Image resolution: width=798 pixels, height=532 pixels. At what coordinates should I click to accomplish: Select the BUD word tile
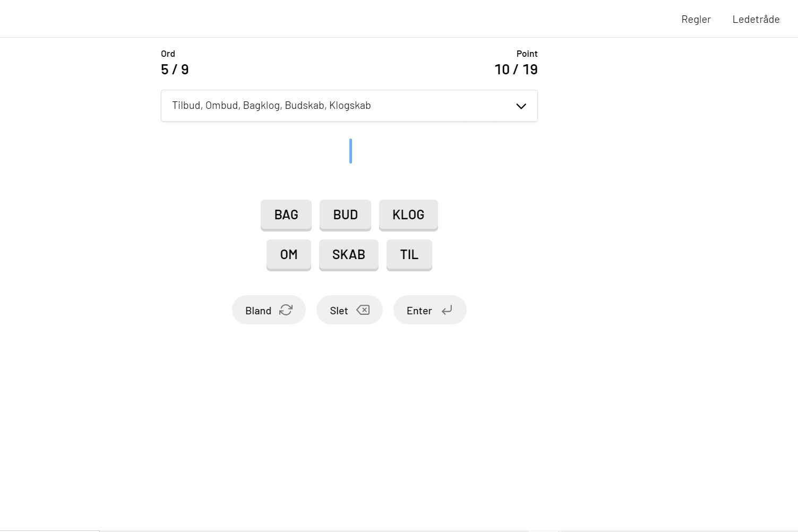[345, 215]
